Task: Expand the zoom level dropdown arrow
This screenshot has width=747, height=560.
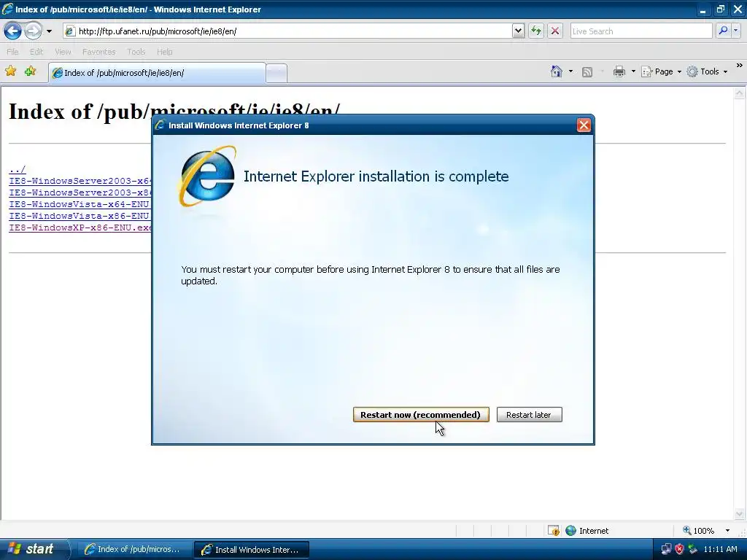Action: point(727,531)
